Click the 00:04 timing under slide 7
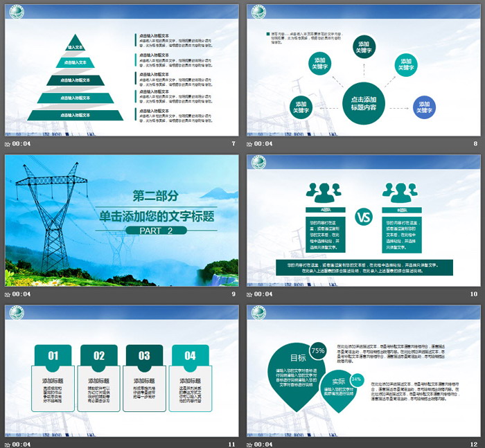Image resolution: width=485 pixels, height=448 pixels. [x=21, y=144]
